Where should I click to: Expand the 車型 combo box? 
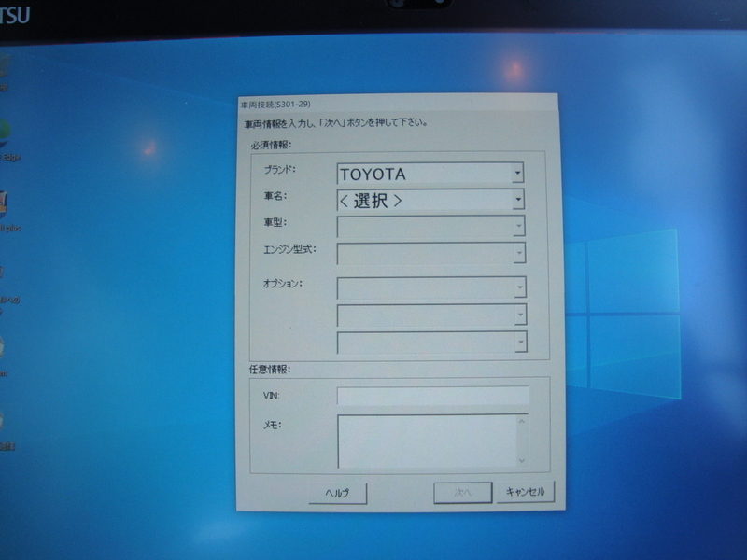point(431,227)
